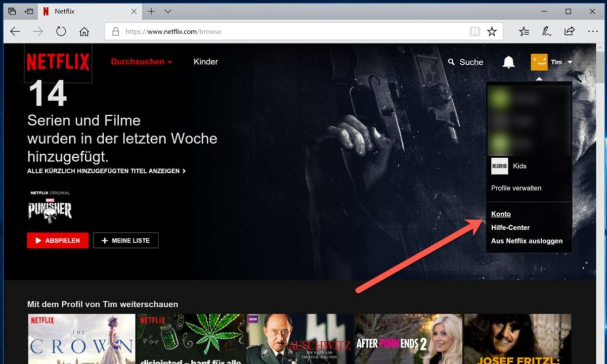607x364 pixels.
Task: Open After Porn Ends 2 thumbnail
Action: pyautogui.click(x=409, y=339)
